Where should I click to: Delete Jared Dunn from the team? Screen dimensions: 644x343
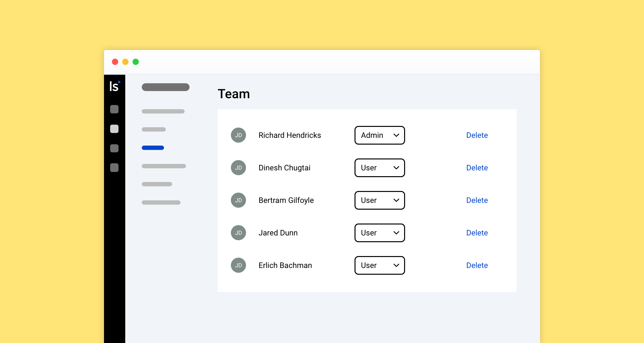pyautogui.click(x=477, y=233)
